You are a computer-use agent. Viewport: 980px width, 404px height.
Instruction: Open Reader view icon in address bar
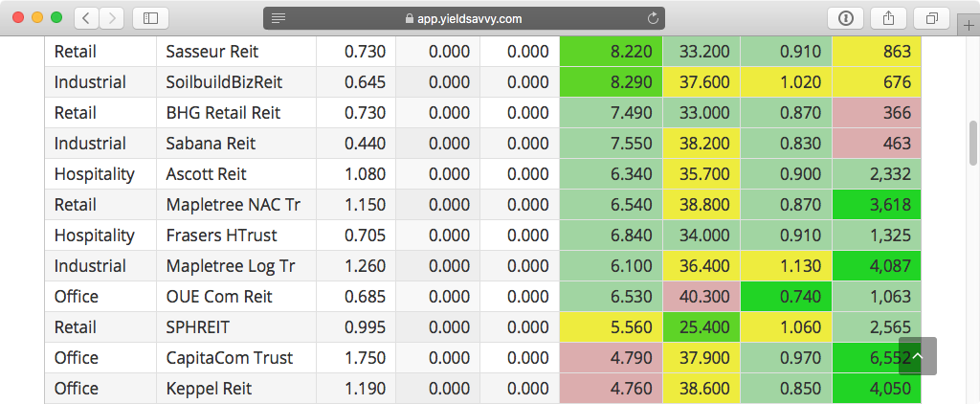pyautogui.click(x=278, y=18)
